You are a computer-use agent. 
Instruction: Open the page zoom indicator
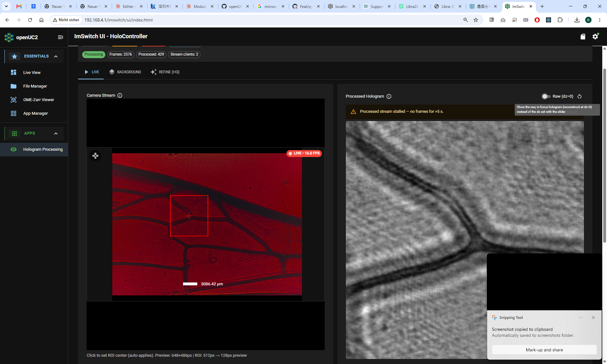coord(465,20)
